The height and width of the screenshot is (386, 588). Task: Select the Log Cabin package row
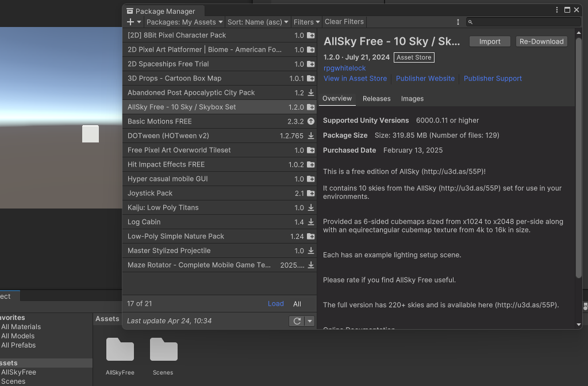tap(220, 222)
